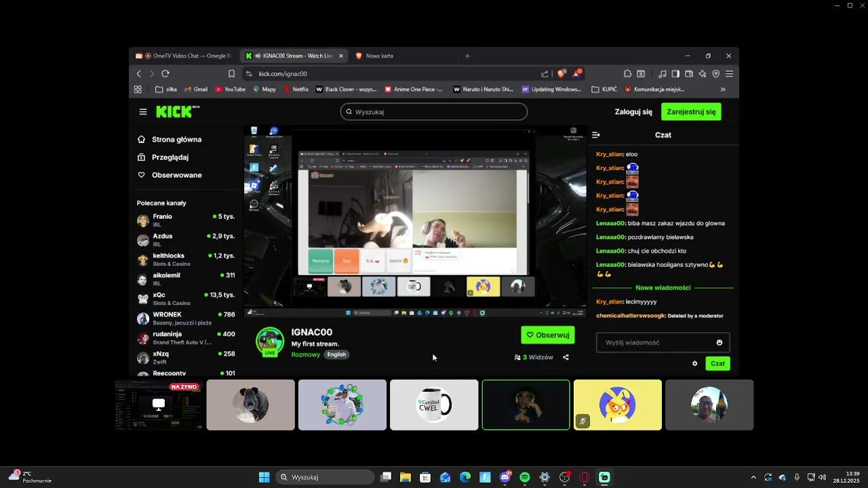The height and width of the screenshot is (488, 868).
Task: Click the Nowe wiadomości chat divider label
Action: coord(663,288)
